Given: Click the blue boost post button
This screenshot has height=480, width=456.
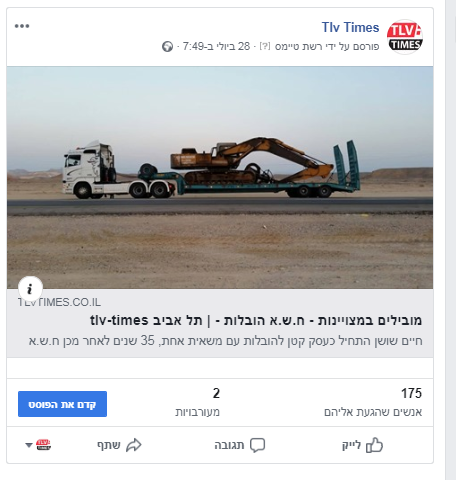Looking at the screenshot, I should coord(62,404).
